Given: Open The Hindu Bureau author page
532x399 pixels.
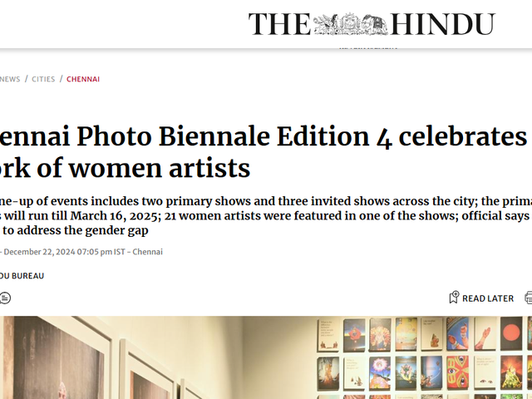Looking at the screenshot, I should pyautogui.click(x=22, y=276).
